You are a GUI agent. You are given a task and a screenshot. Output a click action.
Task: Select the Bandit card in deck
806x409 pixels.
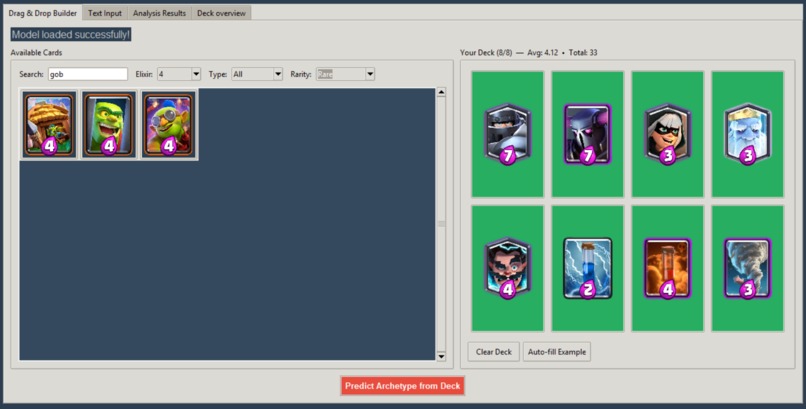[668, 134]
